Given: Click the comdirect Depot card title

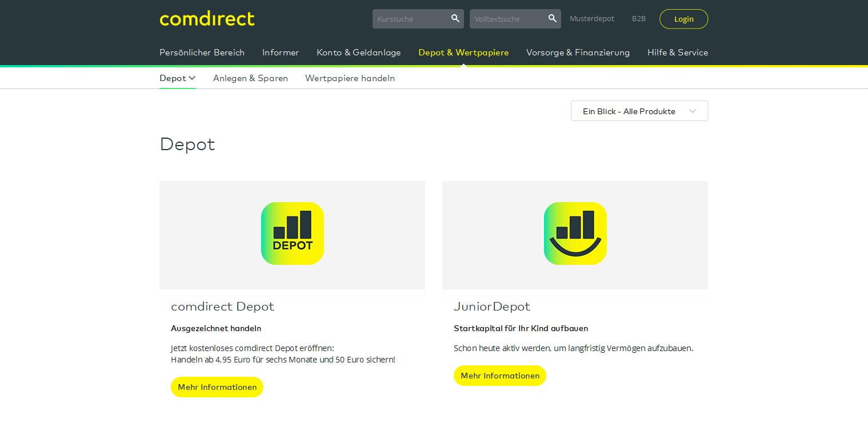Looking at the screenshot, I should [222, 307].
